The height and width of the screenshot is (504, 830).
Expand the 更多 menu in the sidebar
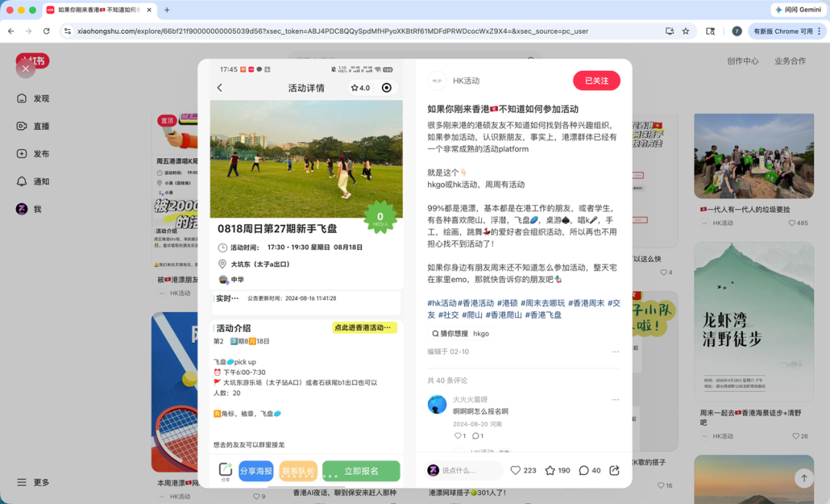34,482
